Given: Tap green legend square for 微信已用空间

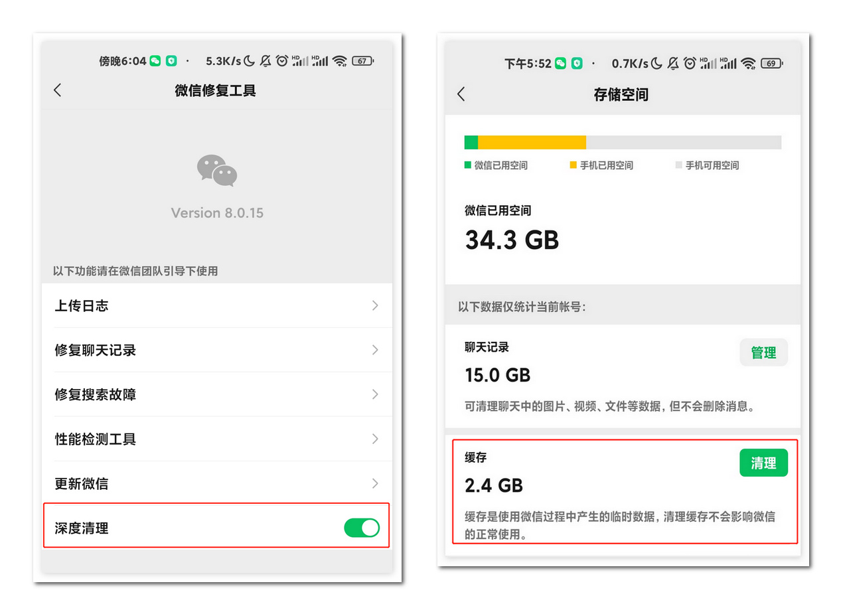Looking at the screenshot, I should click(468, 165).
